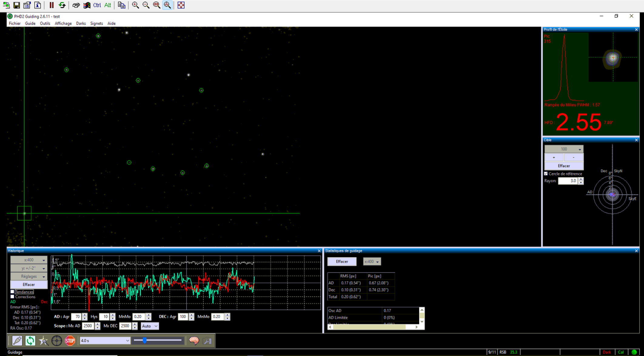Viewport: 644px width, 356px height.
Task: Open the Auto declination mode dropdown
Action: point(149,326)
